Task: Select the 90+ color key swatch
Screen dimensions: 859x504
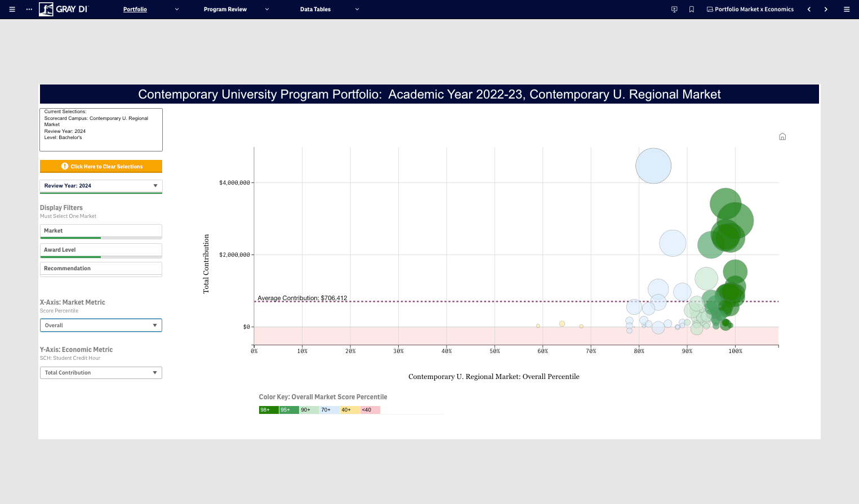Action: (309, 410)
